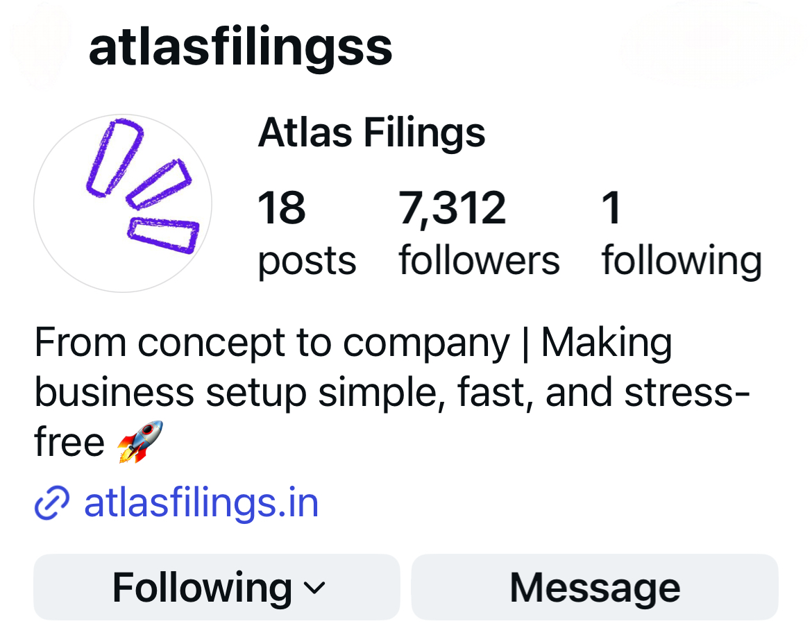Open the "following" label in the stats row
This screenshot has height=644, width=812.
[682, 262]
